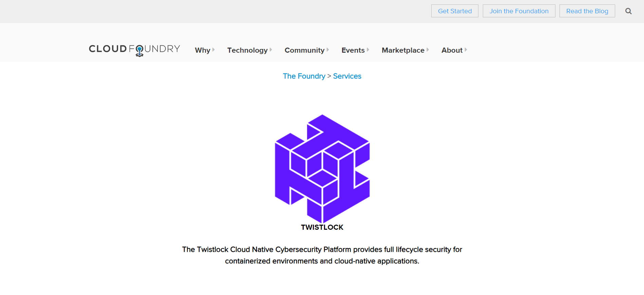644x295 pixels.
Task: Open the Community menu
Action: click(304, 50)
